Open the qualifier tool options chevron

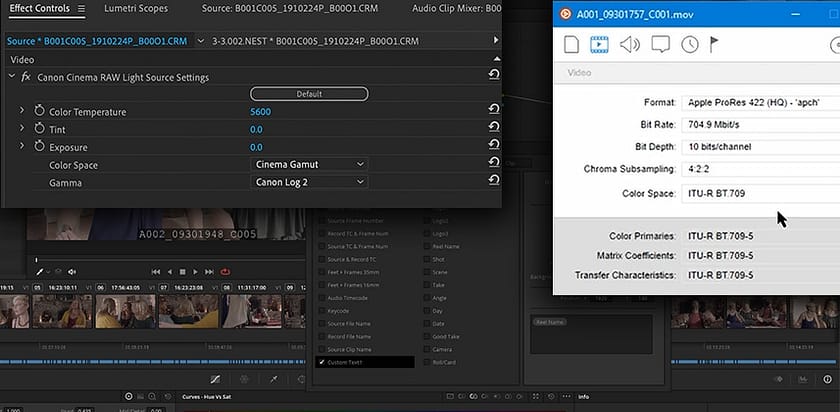point(48,273)
